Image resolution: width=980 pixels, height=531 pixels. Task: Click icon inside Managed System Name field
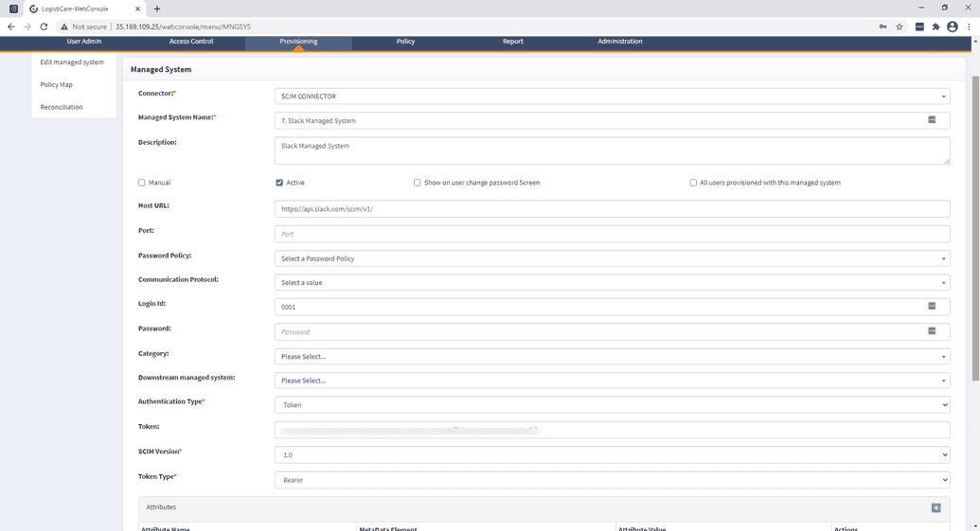click(x=932, y=120)
